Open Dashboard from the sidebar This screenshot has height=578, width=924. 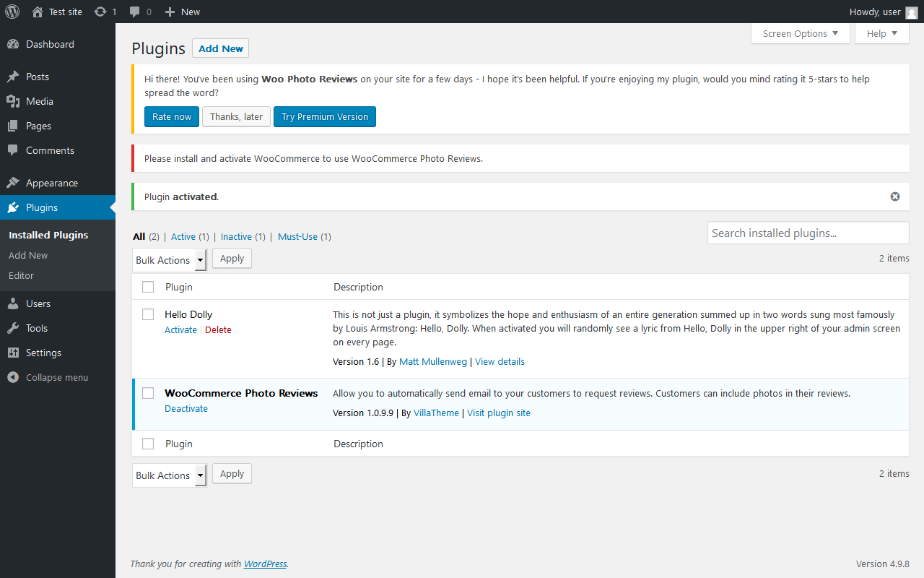click(50, 44)
